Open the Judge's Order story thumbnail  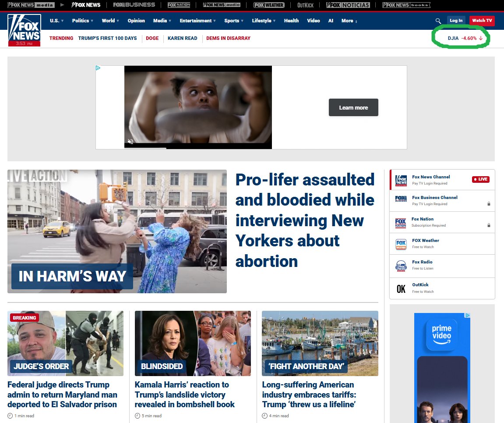click(65, 343)
